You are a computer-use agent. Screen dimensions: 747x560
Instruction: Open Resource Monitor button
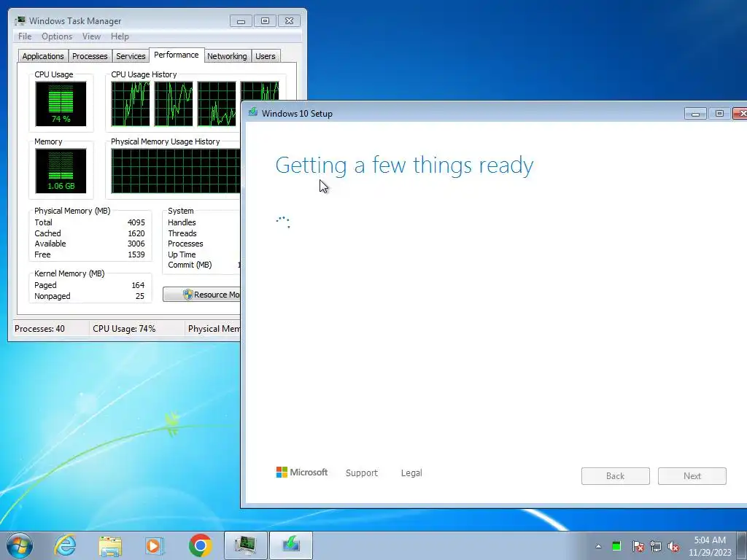201,295
